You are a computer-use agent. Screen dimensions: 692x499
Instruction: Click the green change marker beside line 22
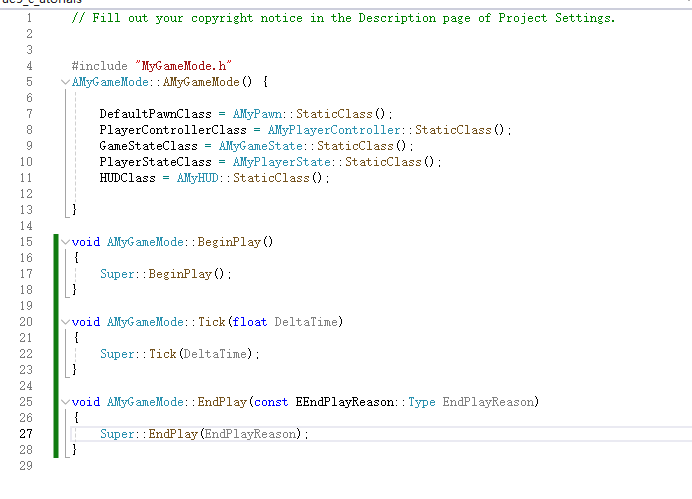coord(56,354)
